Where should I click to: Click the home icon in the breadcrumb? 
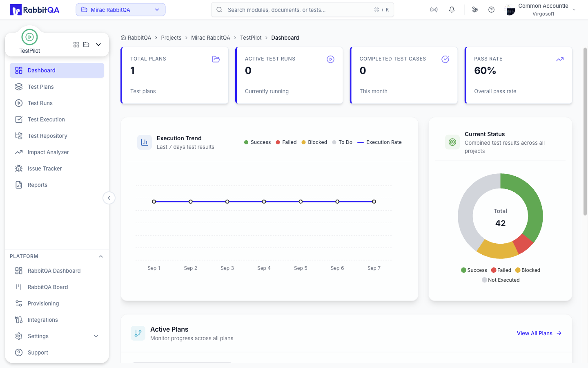coord(123,38)
